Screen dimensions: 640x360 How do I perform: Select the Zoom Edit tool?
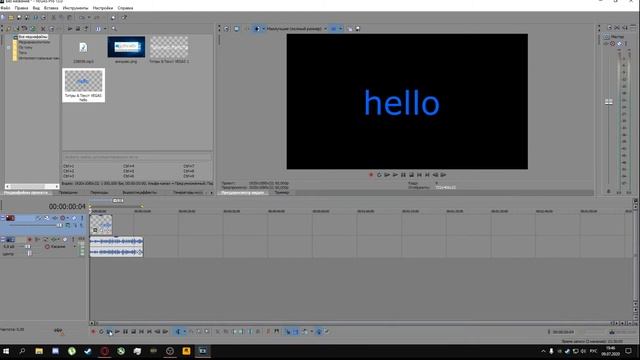coord(207,331)
